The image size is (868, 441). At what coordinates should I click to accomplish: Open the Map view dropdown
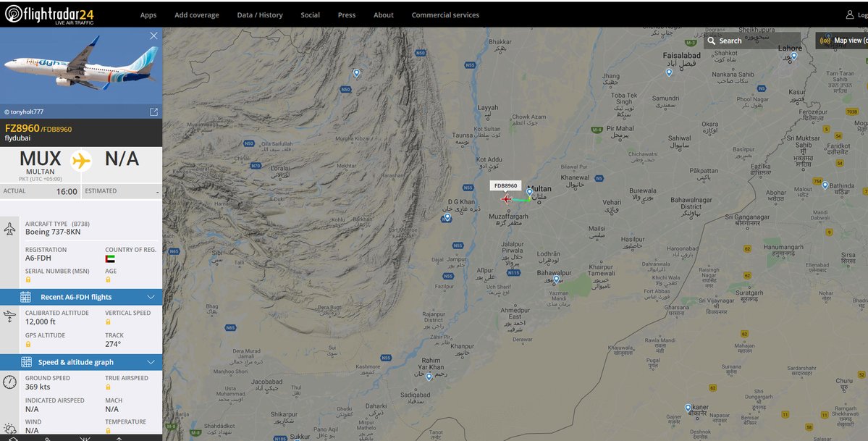click(x=842, y=41)
